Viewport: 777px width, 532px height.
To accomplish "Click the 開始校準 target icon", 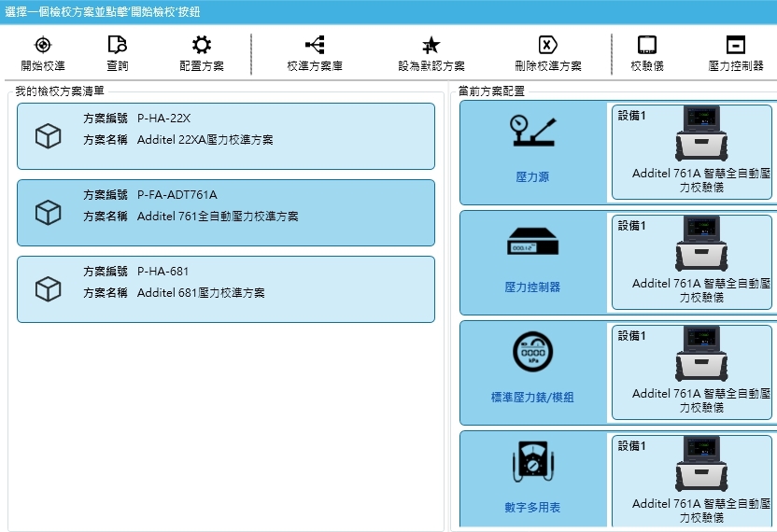I will pos(43,45).
